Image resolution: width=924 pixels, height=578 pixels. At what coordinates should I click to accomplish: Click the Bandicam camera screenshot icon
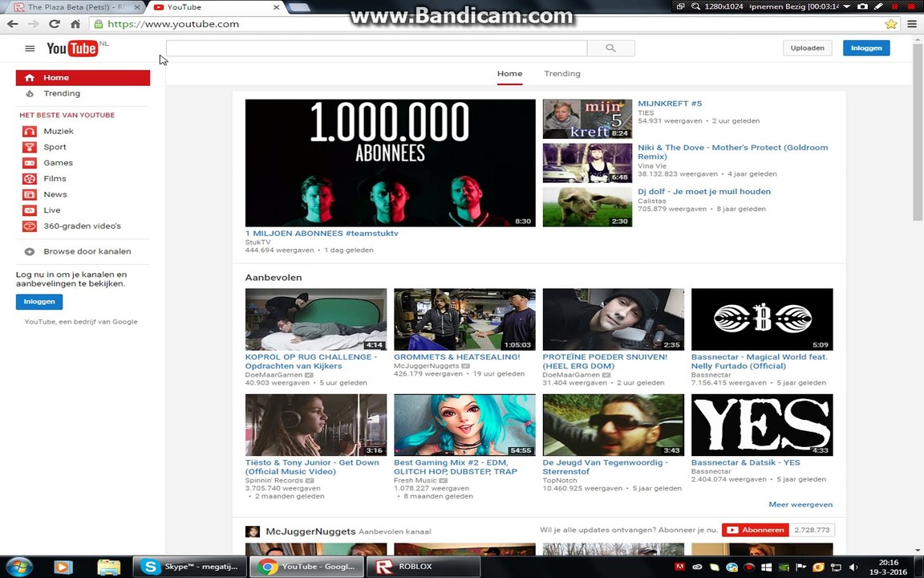[x=863, y=6]
